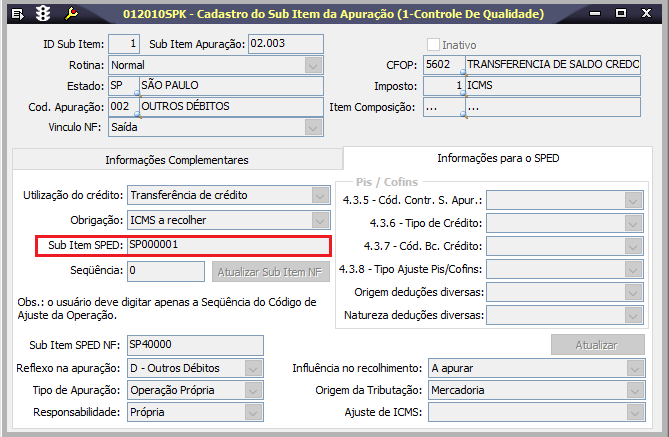This screenshot has height=437, width=669.
Task: Focus the Seqüência text field
Action: (x=166, y=270)
